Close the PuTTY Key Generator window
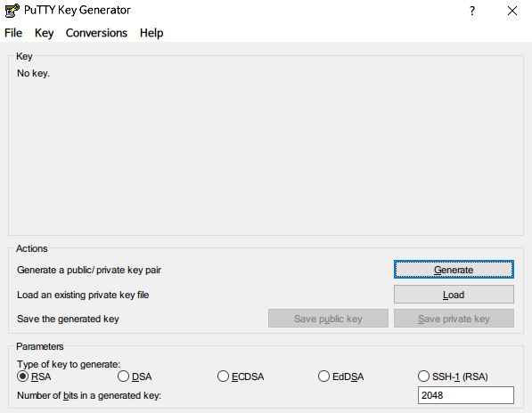Screen dimensions: 532x413 (x=512, y=11)
